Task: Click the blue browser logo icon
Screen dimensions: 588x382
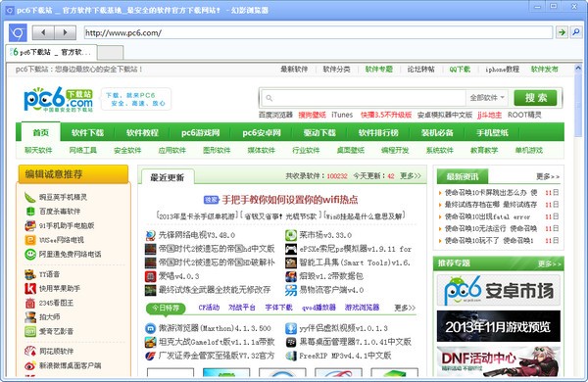Action: click(18, 33)
